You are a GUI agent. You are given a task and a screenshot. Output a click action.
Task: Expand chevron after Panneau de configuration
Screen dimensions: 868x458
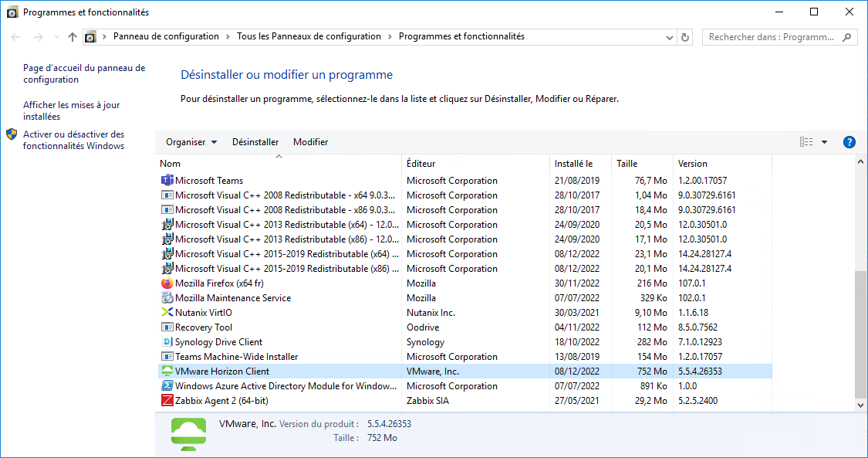click(x=228, y=36)
